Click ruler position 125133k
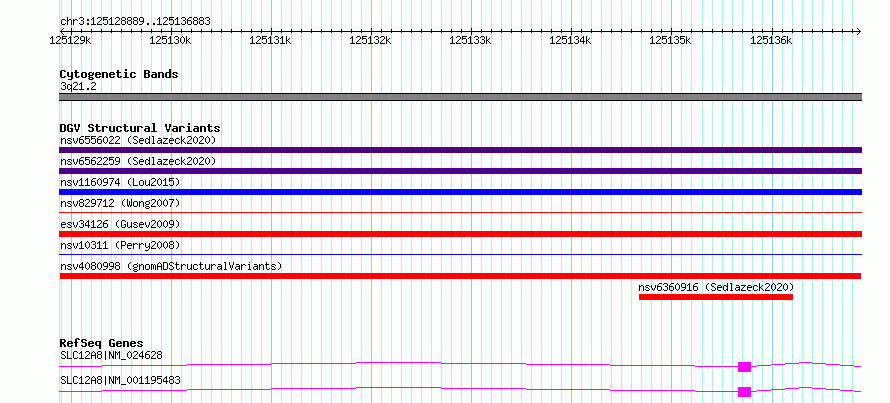The height and width of the screenshot is (403, 890). [471, 40]
